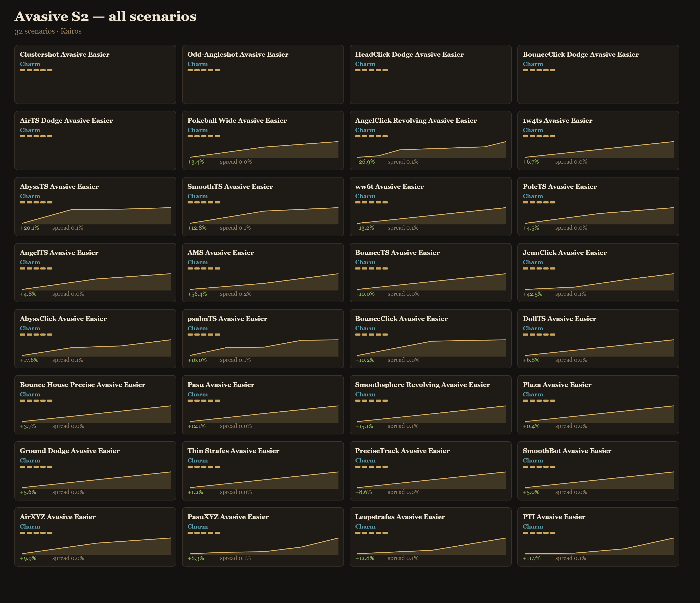Click the Thin Strafes Avasive Easier title

click(x=233, y=451)
